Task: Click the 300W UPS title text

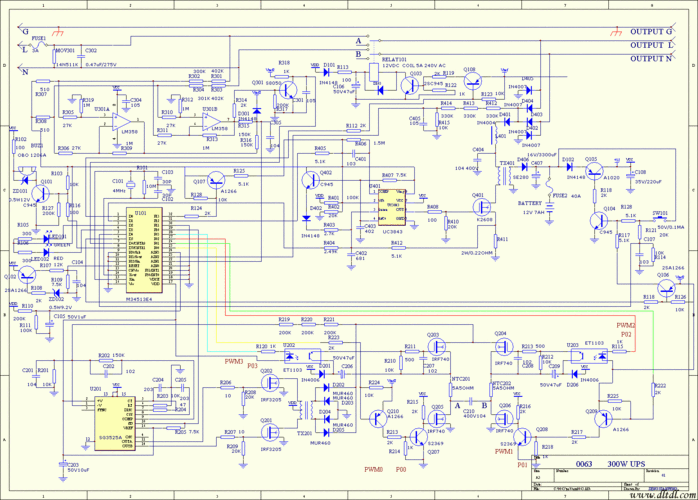Action: click(x=624, y=466)
